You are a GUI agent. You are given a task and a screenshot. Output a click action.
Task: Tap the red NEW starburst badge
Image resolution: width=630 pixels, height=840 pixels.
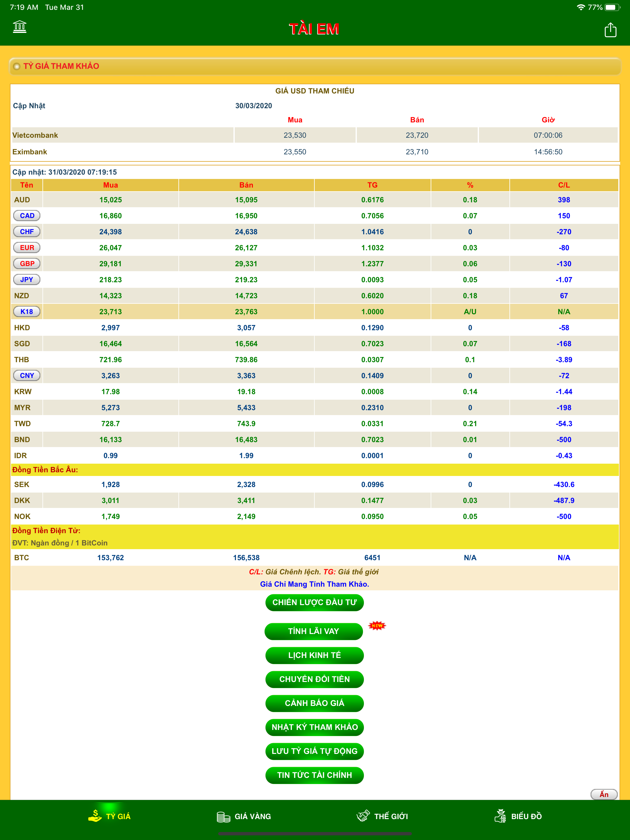pyautogui.click(x=377, y=625)
